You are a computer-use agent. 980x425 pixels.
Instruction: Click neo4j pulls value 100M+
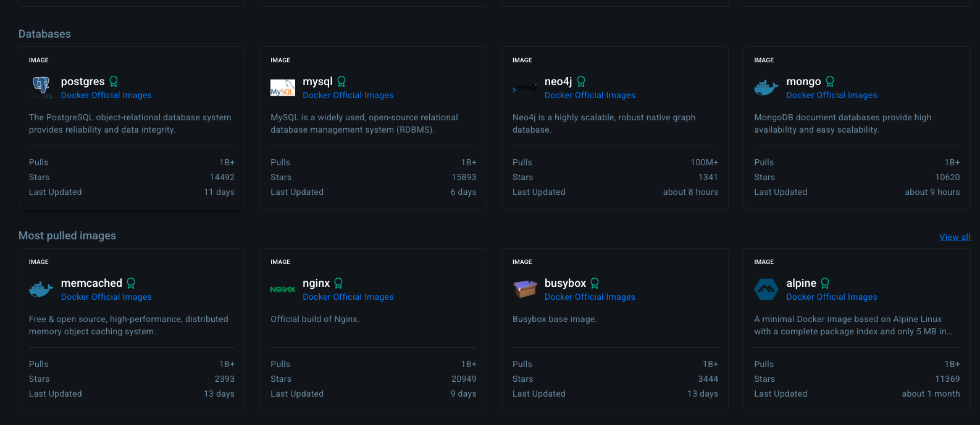pos(705,162)
